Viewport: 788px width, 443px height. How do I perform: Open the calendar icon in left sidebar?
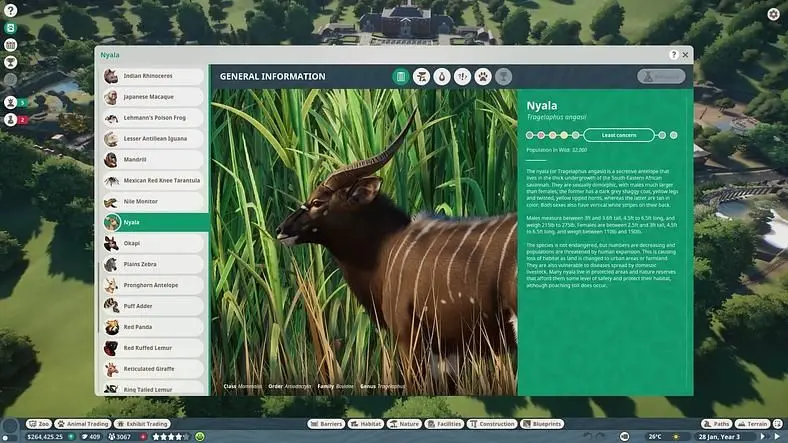click(10, 45)
